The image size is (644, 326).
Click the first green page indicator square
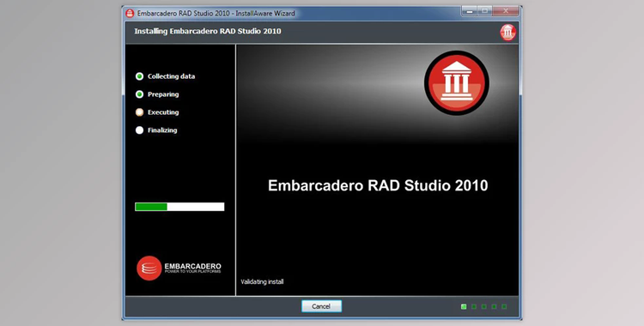pos(464,306)
